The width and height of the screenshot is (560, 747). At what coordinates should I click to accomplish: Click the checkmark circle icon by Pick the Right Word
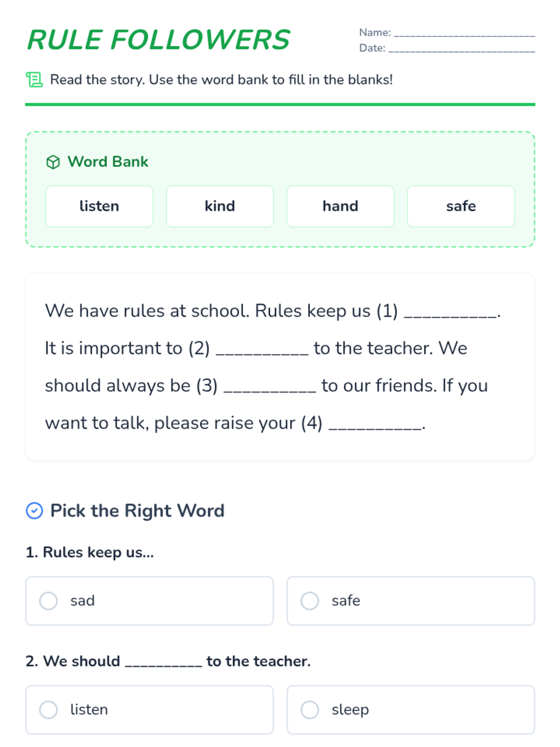(x=35, y=511)
